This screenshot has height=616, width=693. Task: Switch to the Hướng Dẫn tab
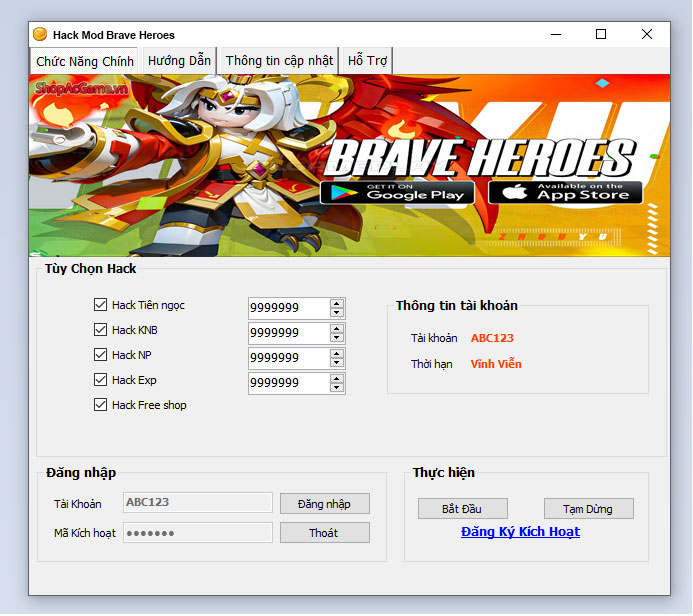[179, 61]
